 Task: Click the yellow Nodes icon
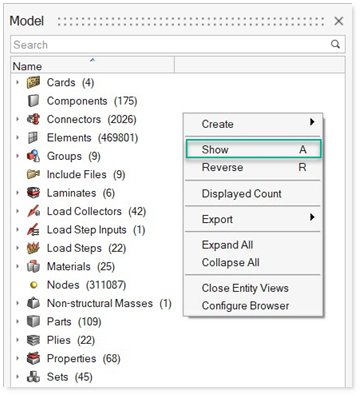[x=33, y=285]
